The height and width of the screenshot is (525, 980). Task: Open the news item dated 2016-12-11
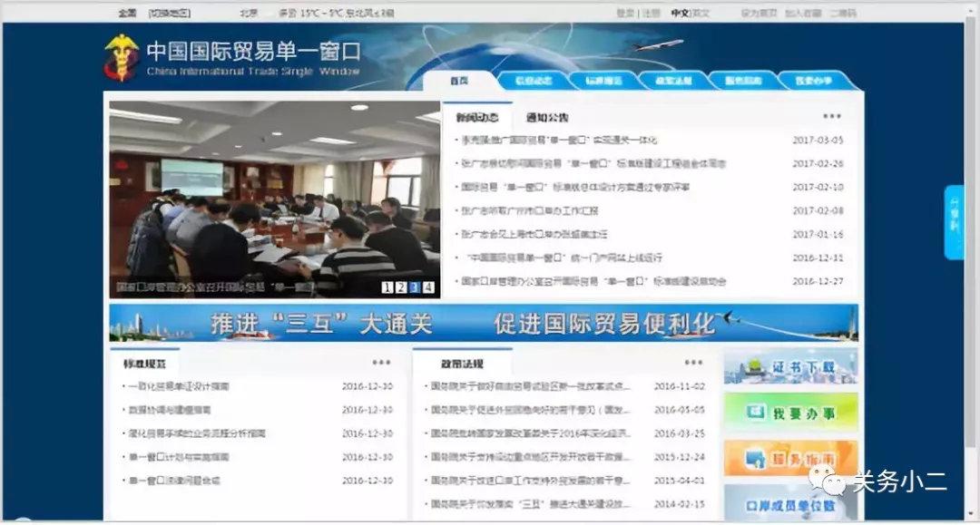564,258
